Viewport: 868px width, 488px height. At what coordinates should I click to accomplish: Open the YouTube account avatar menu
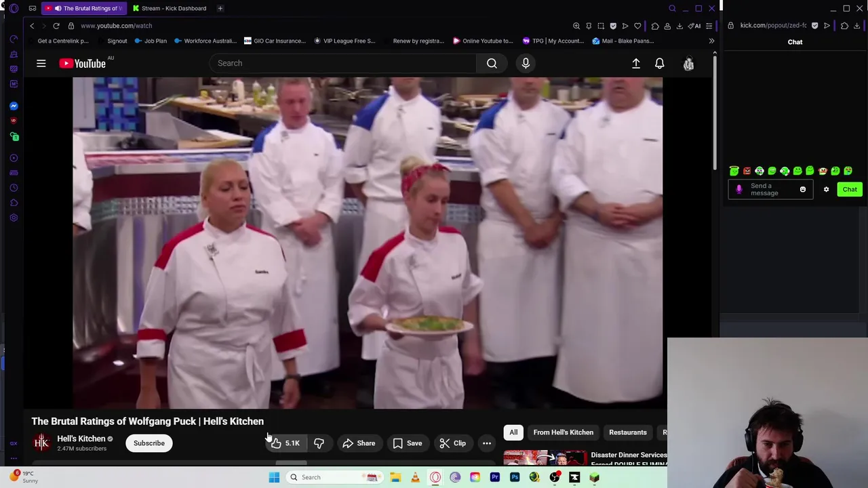(x=688, y=63)
